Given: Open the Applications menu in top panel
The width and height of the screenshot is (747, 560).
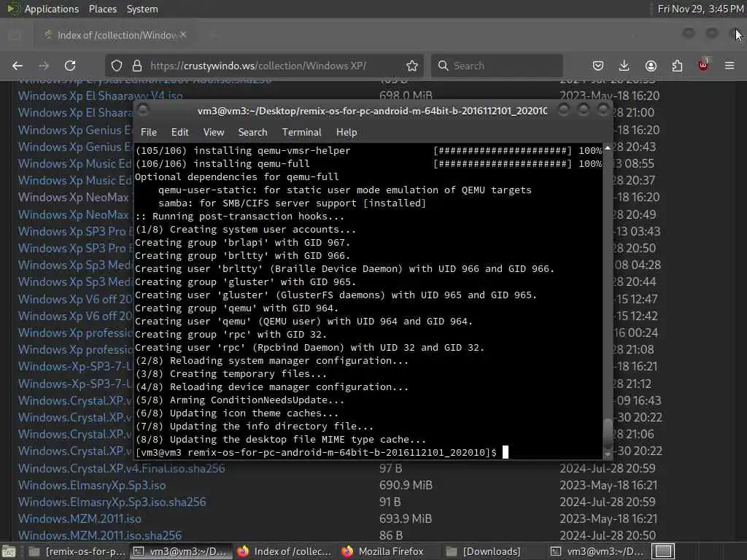Looking at the screenshot, I should point(52,9).
